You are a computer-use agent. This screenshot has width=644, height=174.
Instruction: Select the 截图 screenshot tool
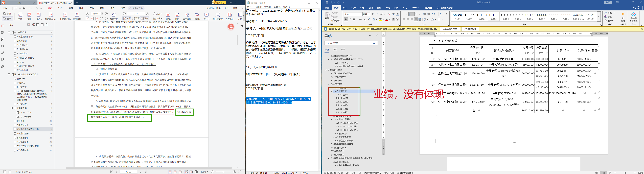tap(177, 16)
